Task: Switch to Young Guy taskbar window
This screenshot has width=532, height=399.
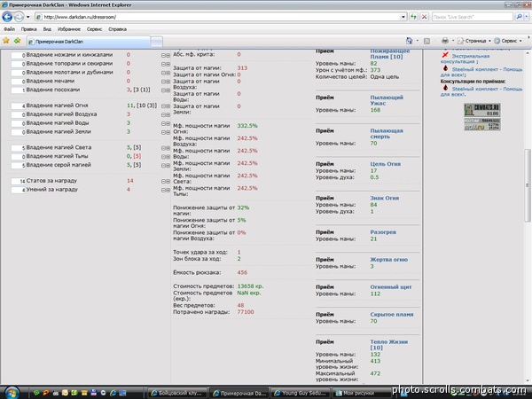Action: point(301,393)
